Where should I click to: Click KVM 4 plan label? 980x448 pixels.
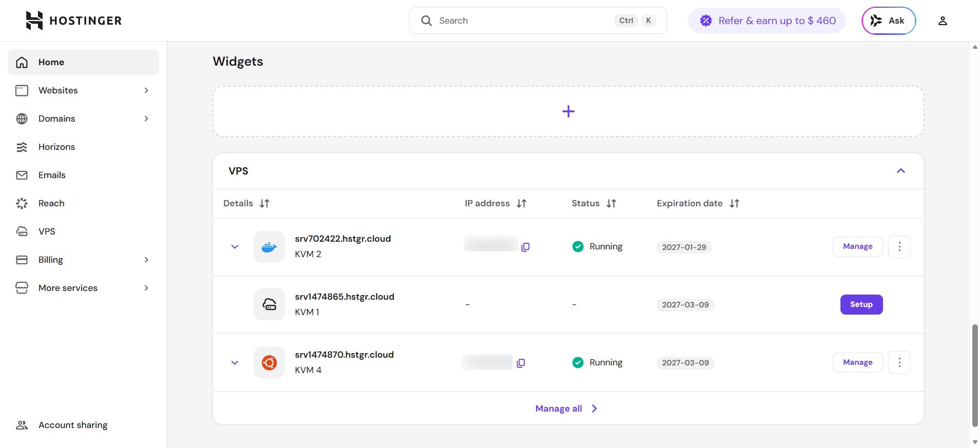[308, 370]
